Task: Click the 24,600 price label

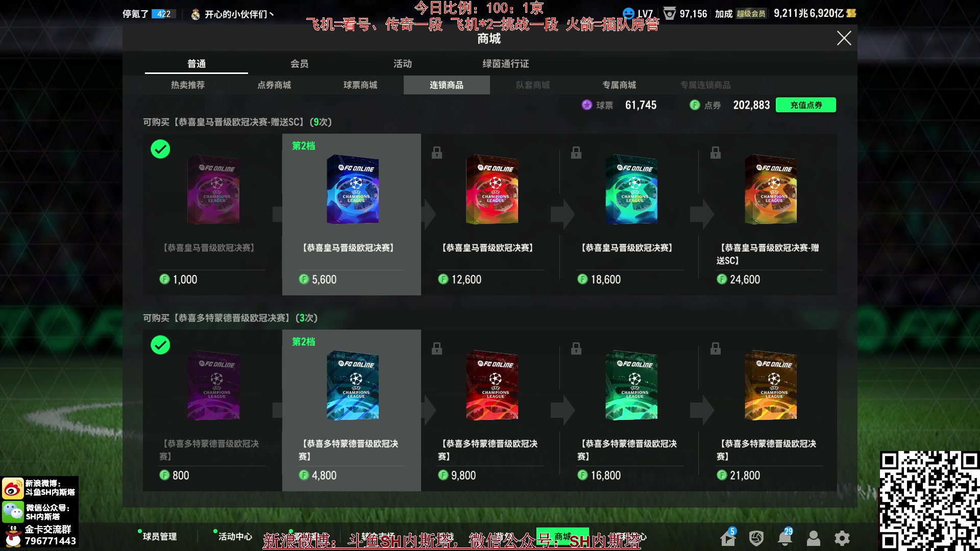Action: coord(745,280)
